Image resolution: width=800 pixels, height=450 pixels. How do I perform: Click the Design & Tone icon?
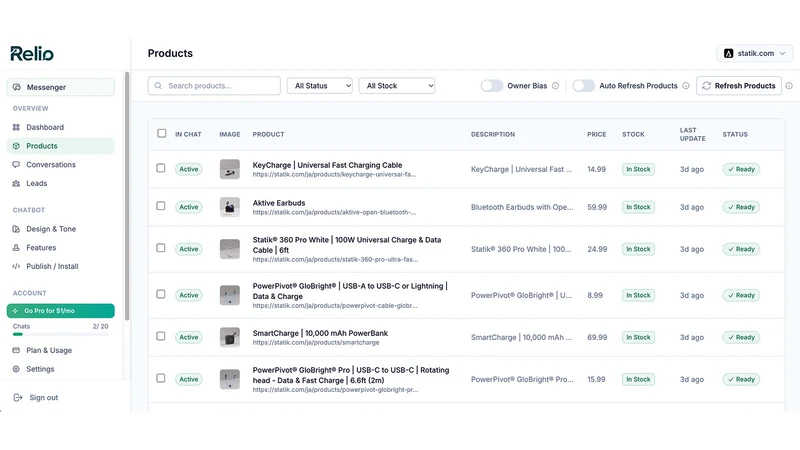[x=16, y=229]
